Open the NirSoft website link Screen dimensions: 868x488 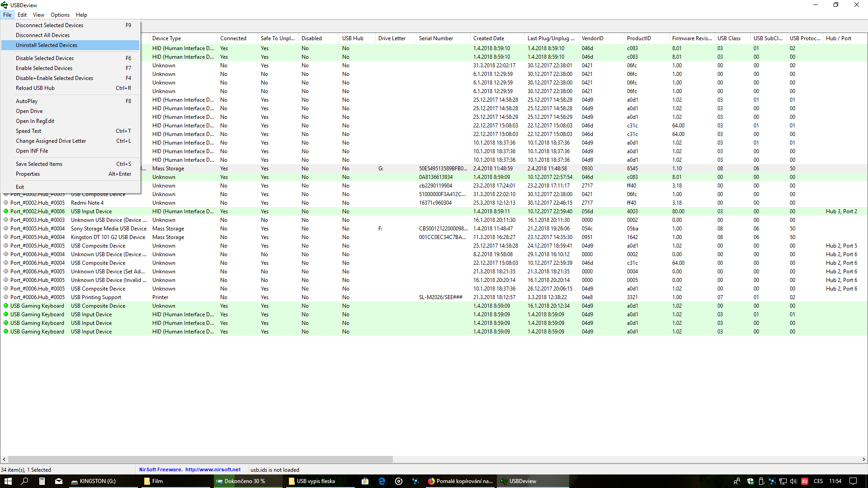click(x=213, y=470)
